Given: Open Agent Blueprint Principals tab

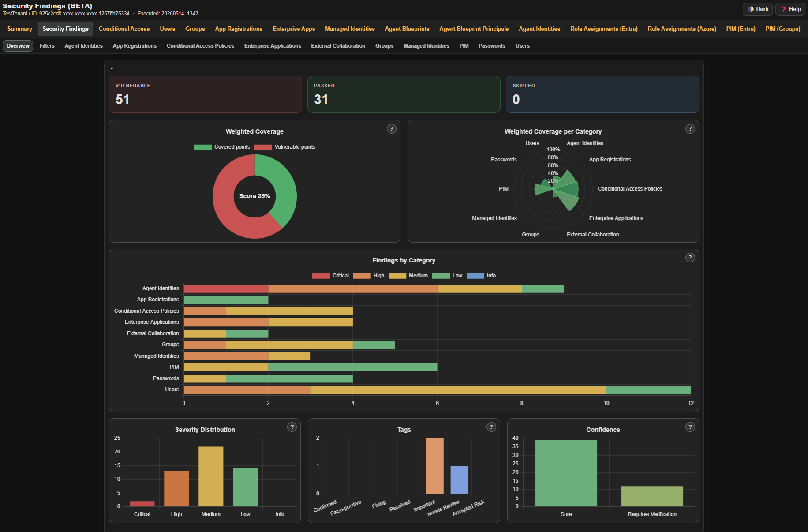Looking at the screenshot, I should (x=474, y=29).
